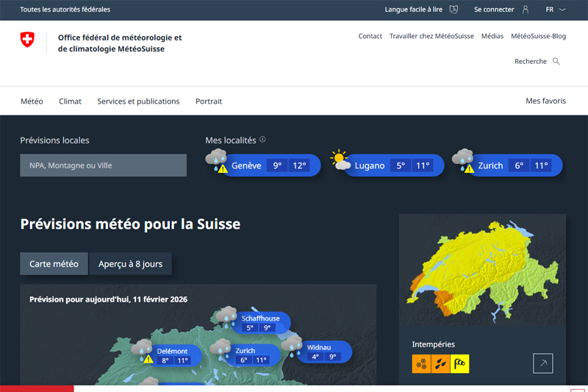Open the Climat navigation menu

71,101
